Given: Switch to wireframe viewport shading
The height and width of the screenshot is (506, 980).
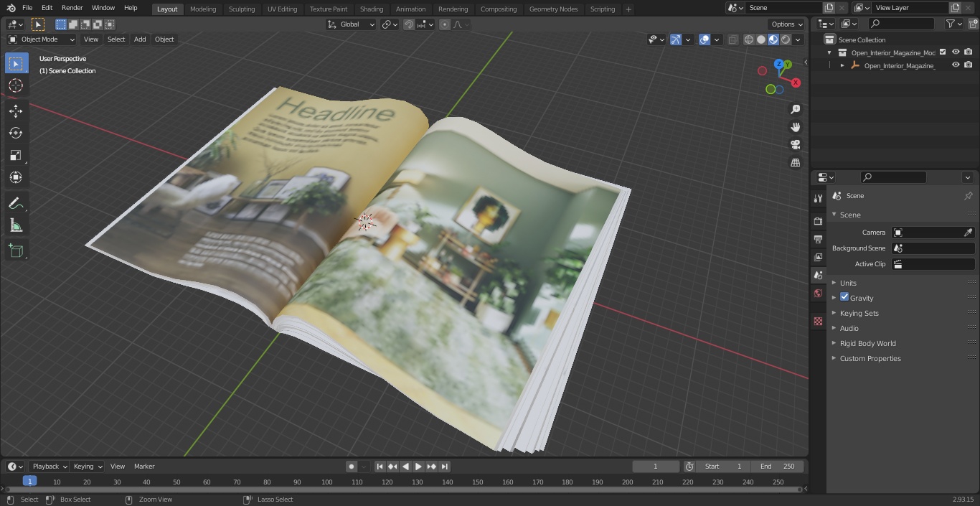Looking at the screenshot, I should [x=749, y=39].
